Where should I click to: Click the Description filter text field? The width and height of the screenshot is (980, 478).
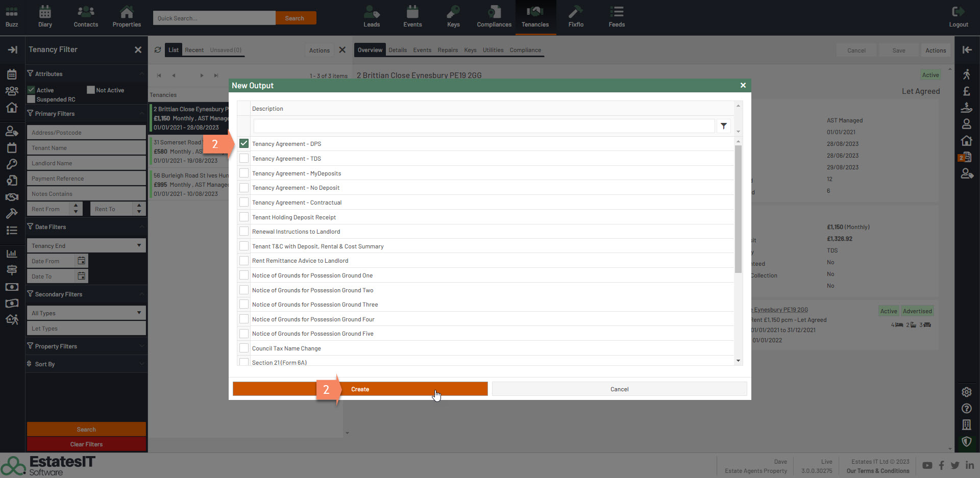(x=483, y=126)
